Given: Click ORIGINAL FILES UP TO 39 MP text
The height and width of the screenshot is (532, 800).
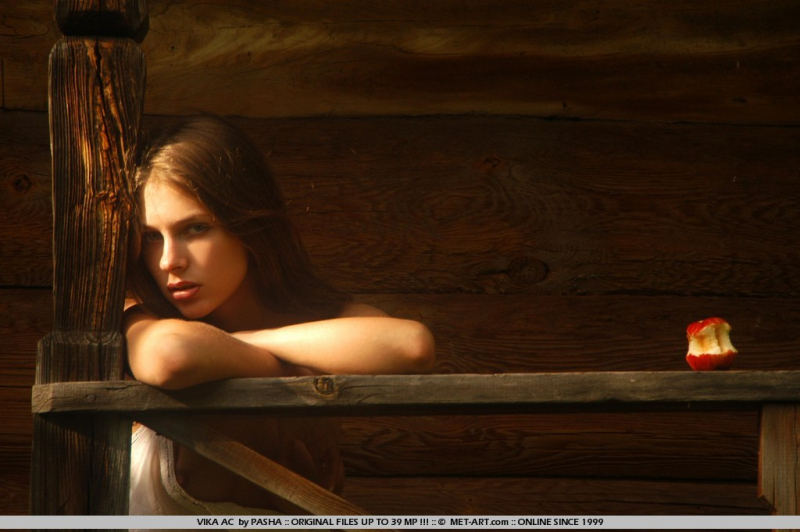Looking at the screenshot, I should 355,522.
